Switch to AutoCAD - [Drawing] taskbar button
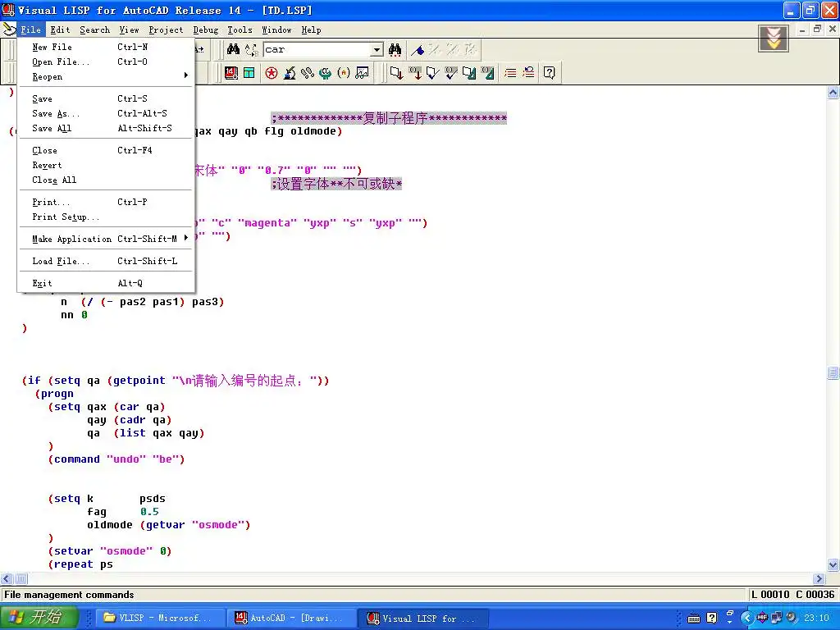 [x=291, y=618]
